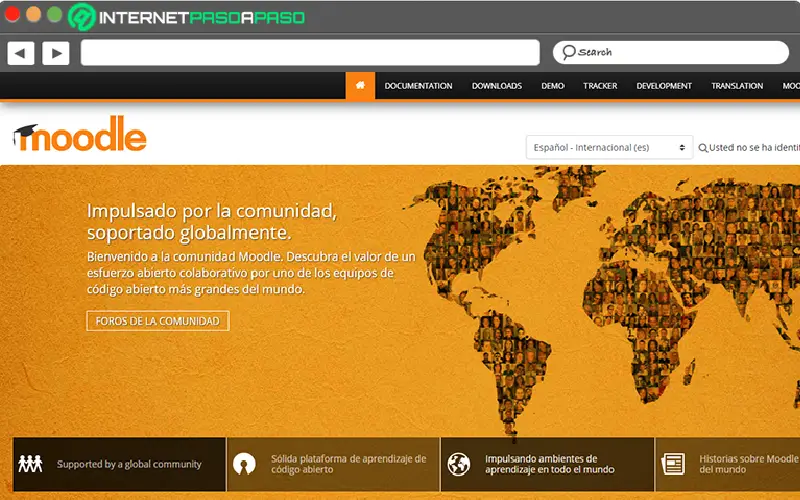Select Sólida plataforma de aprendizaje tab
Viewport: 800px width, 500px height.
coord(333,464)
